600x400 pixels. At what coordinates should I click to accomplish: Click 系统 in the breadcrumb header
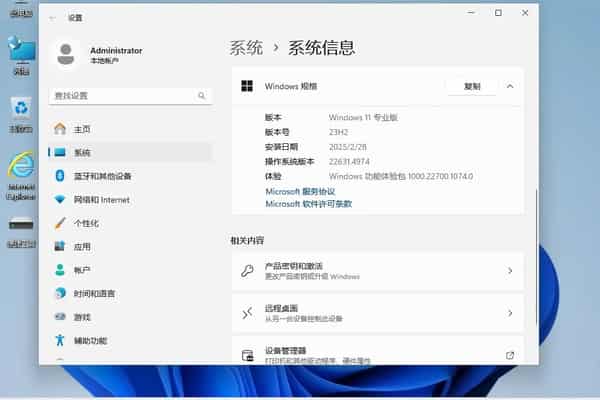(246, 48)
